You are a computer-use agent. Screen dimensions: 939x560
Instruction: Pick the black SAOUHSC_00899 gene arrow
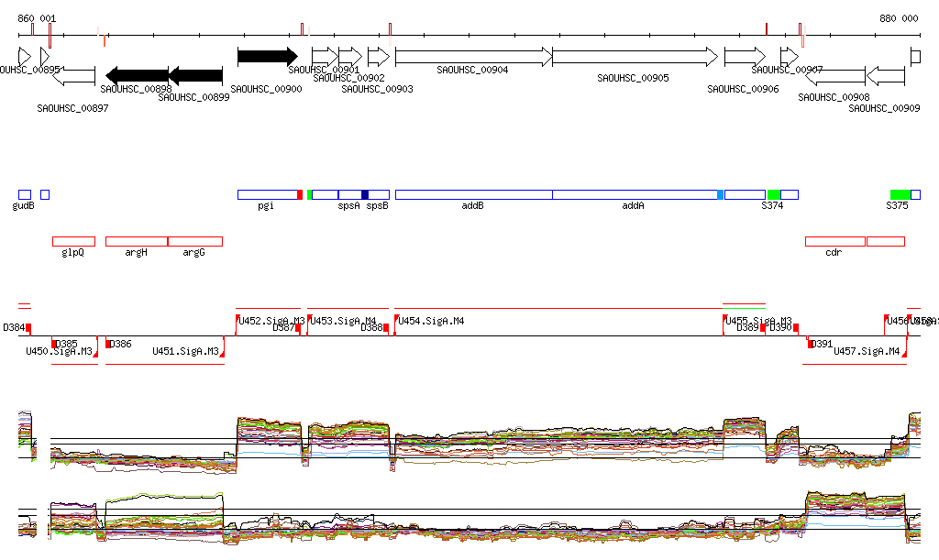tap(195, 75)
